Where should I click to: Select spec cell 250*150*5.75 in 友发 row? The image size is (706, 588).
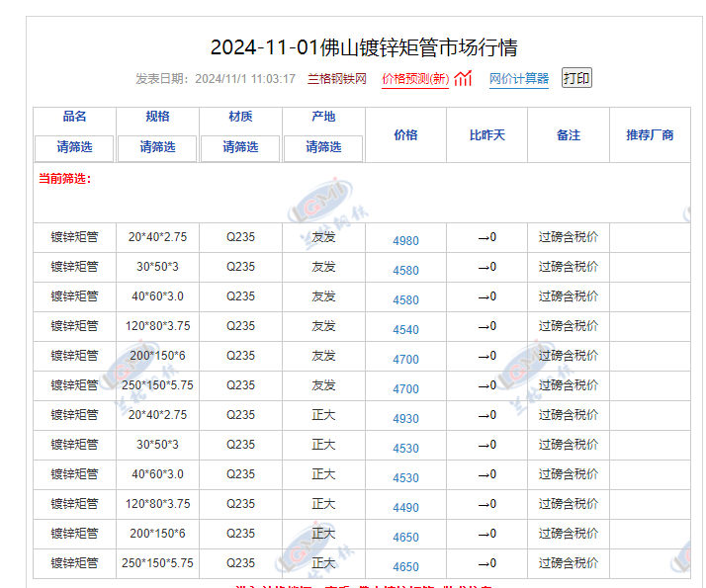pyautogui.click(x=157, y=385)
